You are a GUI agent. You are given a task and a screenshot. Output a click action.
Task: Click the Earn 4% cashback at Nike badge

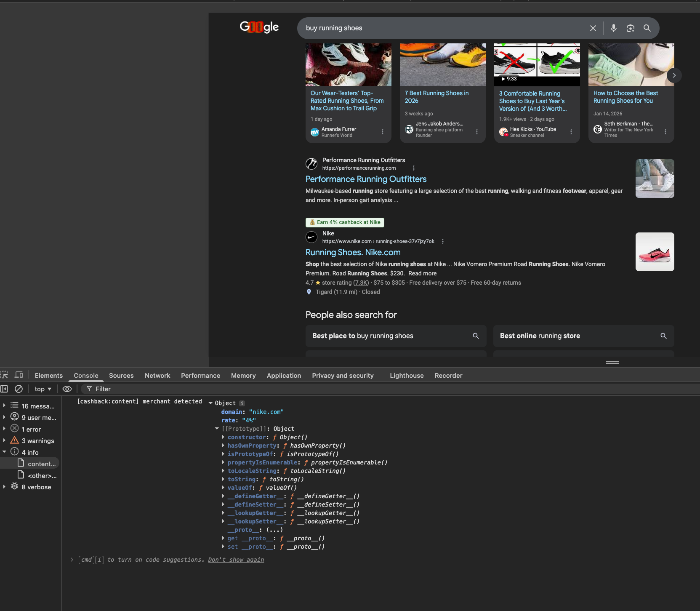coord(345,222)
